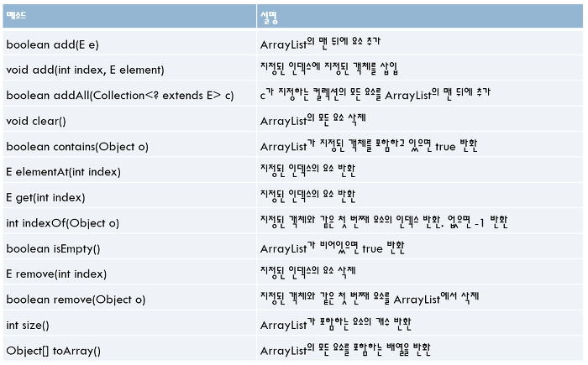The width and height of the screenshot is (588, 365).
Task: Click the Object[] toArray() method cell
Action: coord(129,348)
